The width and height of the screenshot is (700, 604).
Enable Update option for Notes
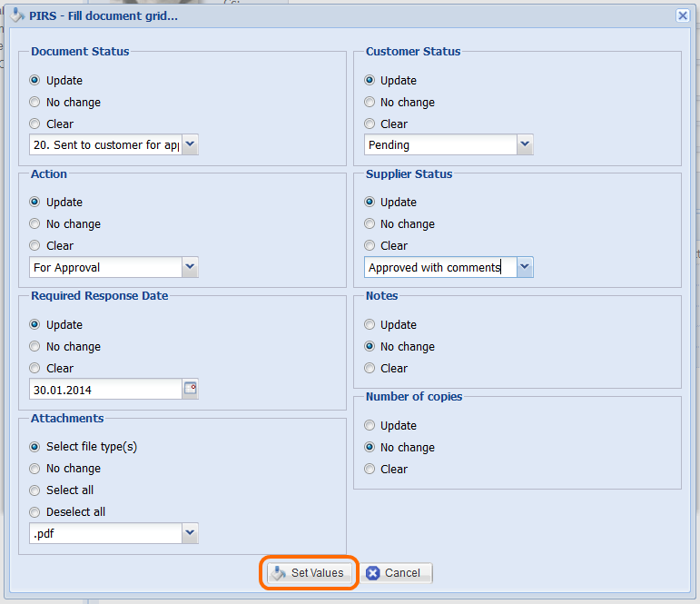coord(370,325)
